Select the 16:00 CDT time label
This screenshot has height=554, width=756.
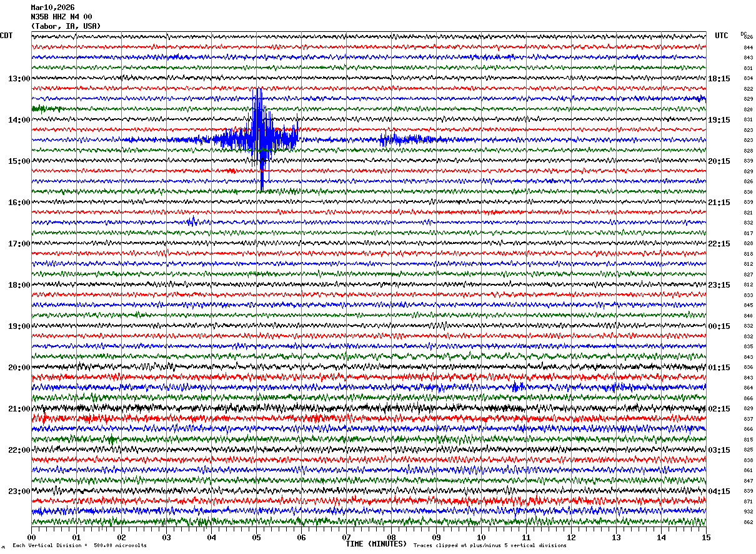click(x=19, y=203)
